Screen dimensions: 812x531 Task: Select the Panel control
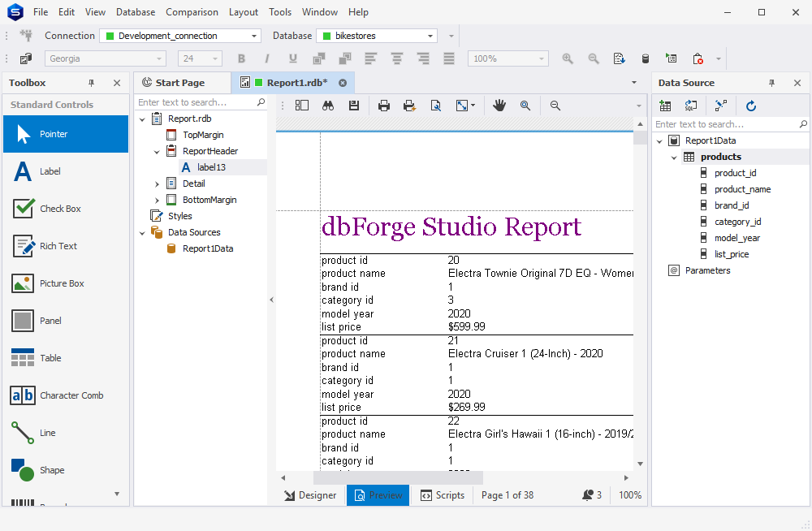point(66,321)
